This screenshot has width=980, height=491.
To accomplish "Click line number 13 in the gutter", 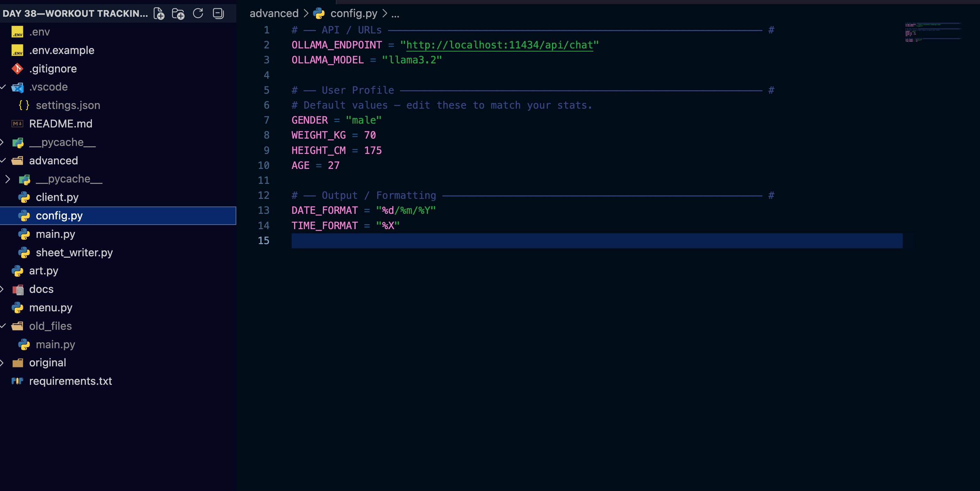I will click(263, 210).
